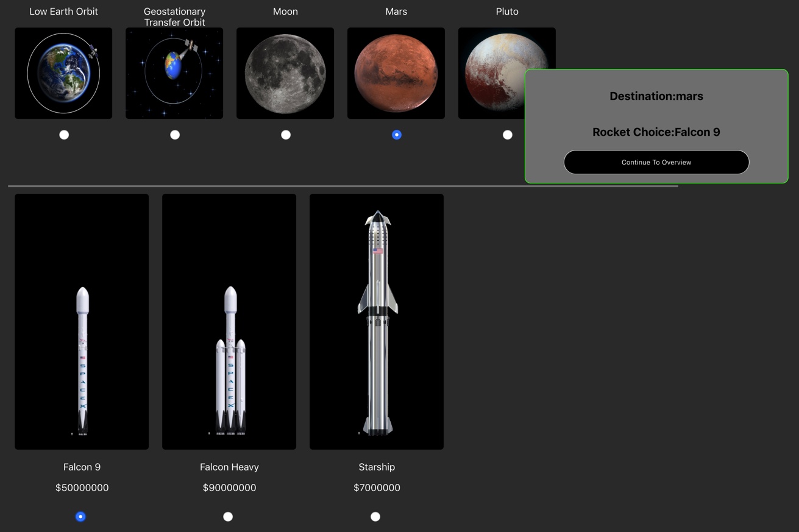
Task: Click the $7000000 price
Action: (x=377, y=488)
